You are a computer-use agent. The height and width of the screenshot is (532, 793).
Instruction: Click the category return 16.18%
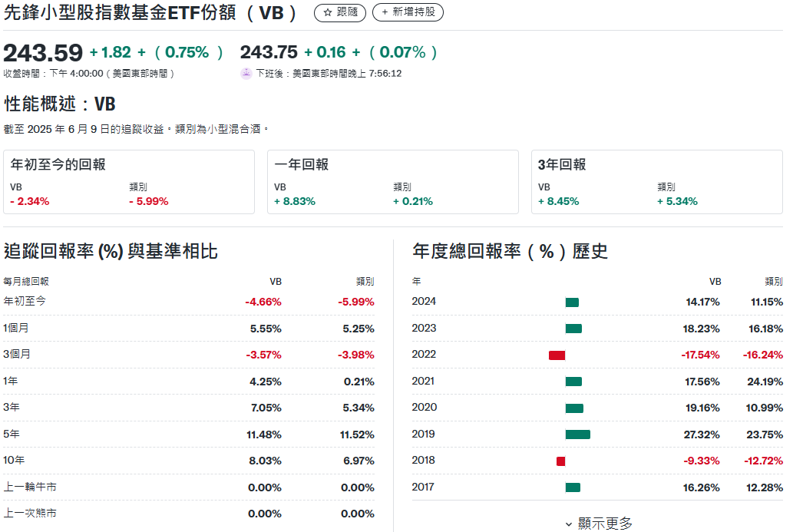click(765, 329)
